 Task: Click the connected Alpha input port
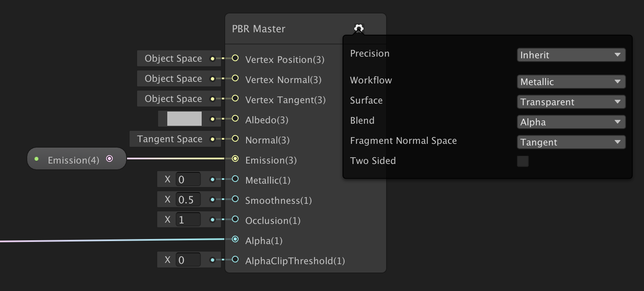pos(235,239)
